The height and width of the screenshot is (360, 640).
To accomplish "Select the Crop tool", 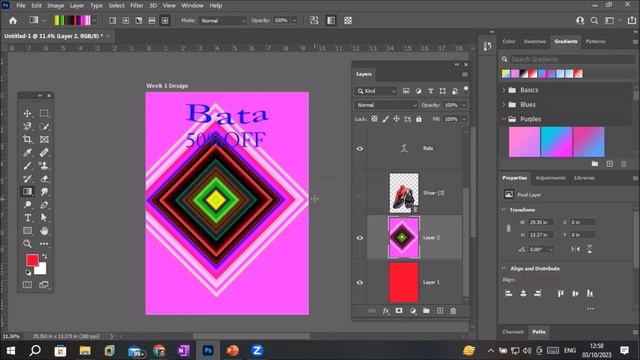I will pos(27,140).
